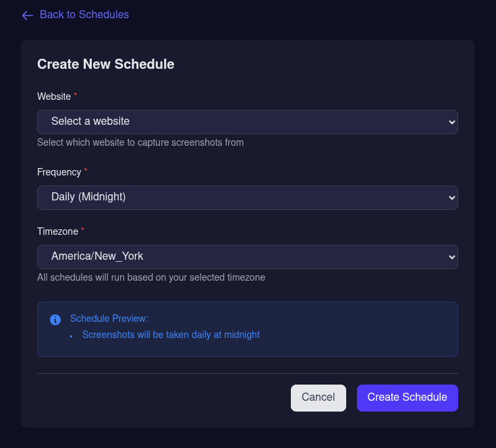Click the back arrow icon

(x=28, y=15)
